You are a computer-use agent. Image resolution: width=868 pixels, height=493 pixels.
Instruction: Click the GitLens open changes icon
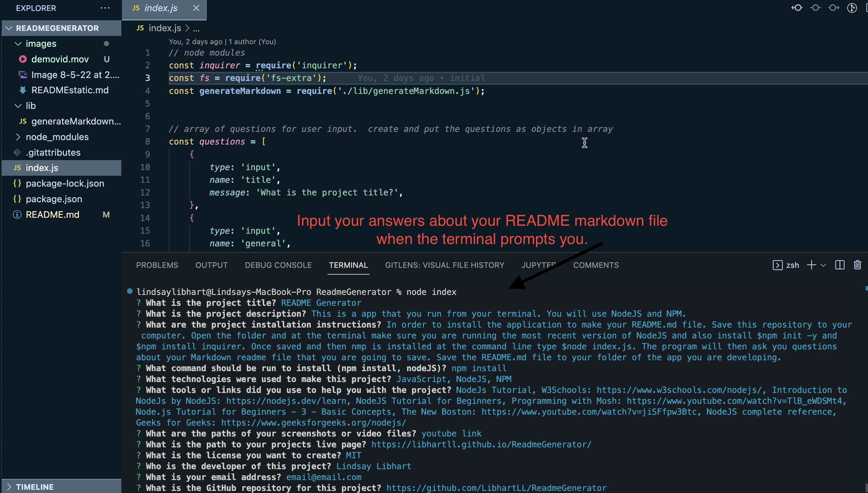pyautogui.click(x=815, y=8)
